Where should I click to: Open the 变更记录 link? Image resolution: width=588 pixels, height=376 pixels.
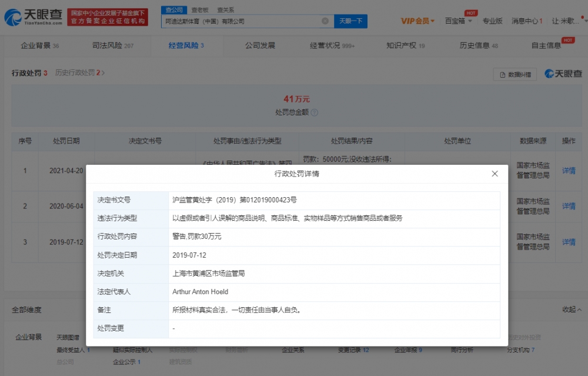tap(353, 350)
